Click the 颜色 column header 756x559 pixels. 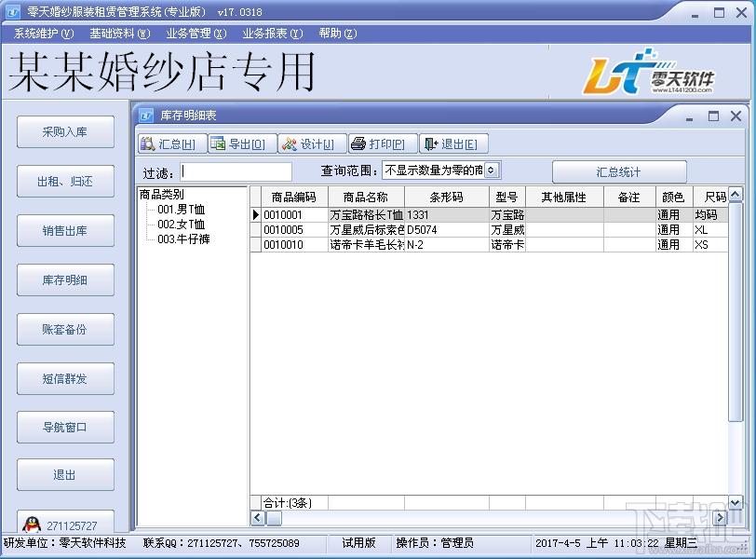coord(673,197)
